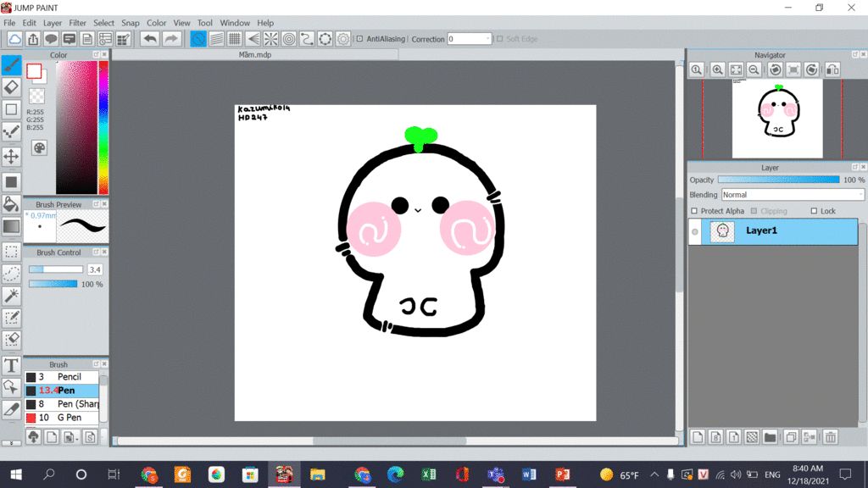The height and width of the screenshot is (488, 868).
Task: Zoom in via Navigator magnifier plus
Action: pyautogui.click(x=717, y=69)
